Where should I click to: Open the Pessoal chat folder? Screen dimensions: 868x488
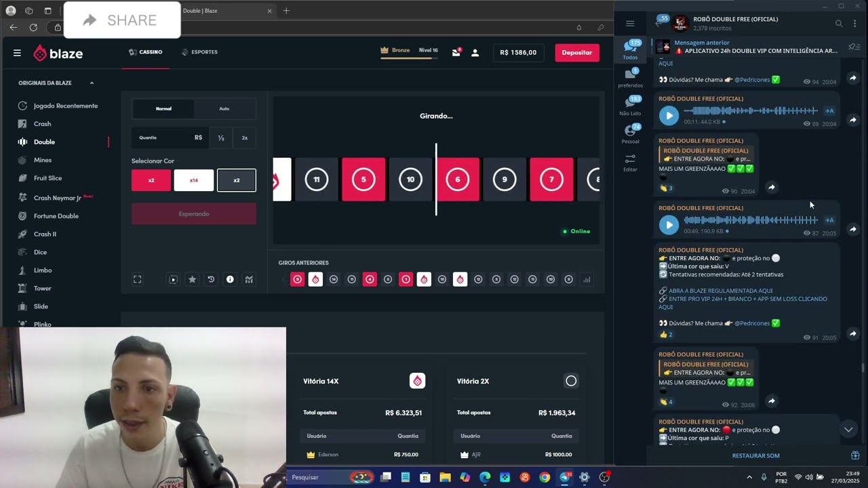[x=631, y=134]
